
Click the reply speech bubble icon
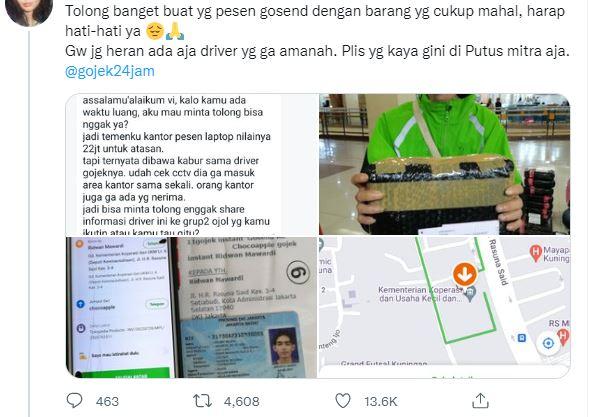point(74,400)
